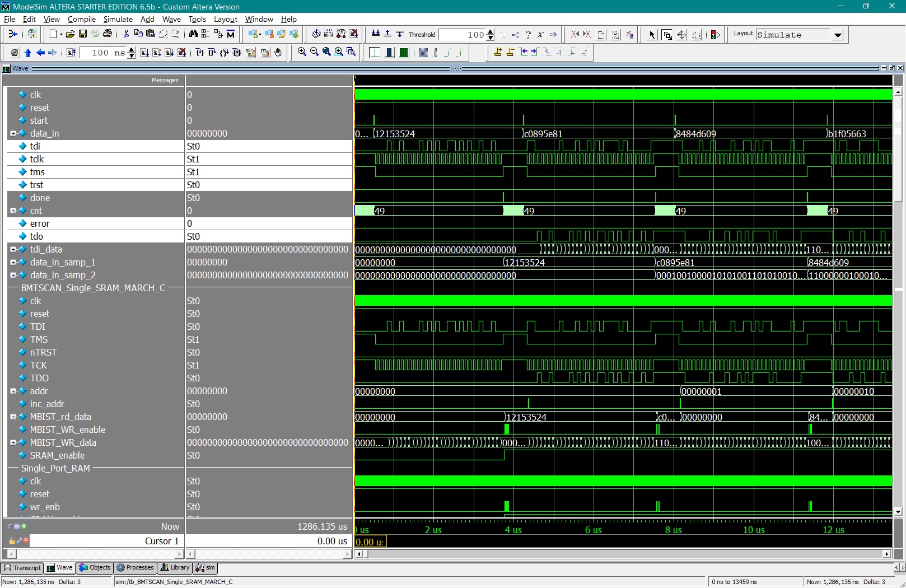
Task: Switch to the Transcript tab
Action: pyautogui.click(x=22, y=568)
